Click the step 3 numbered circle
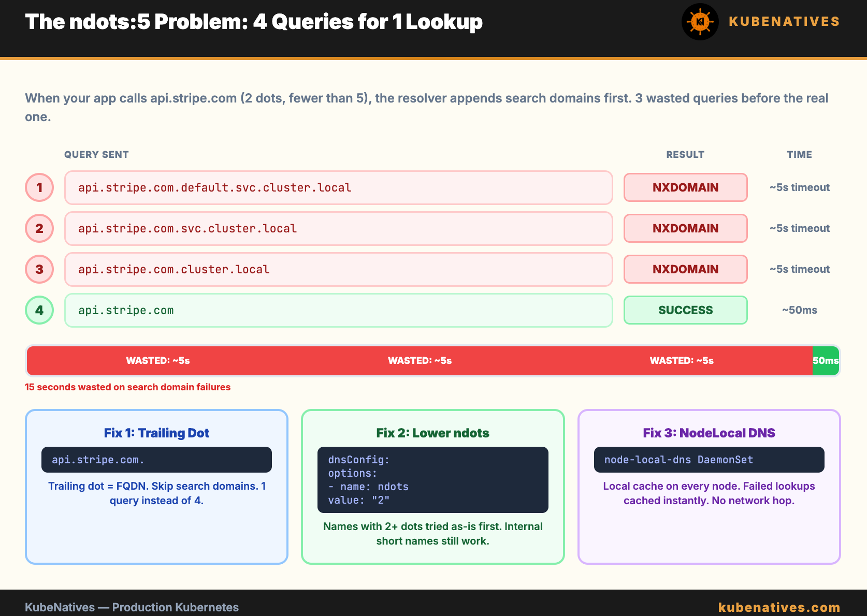 tap(39, 269)
